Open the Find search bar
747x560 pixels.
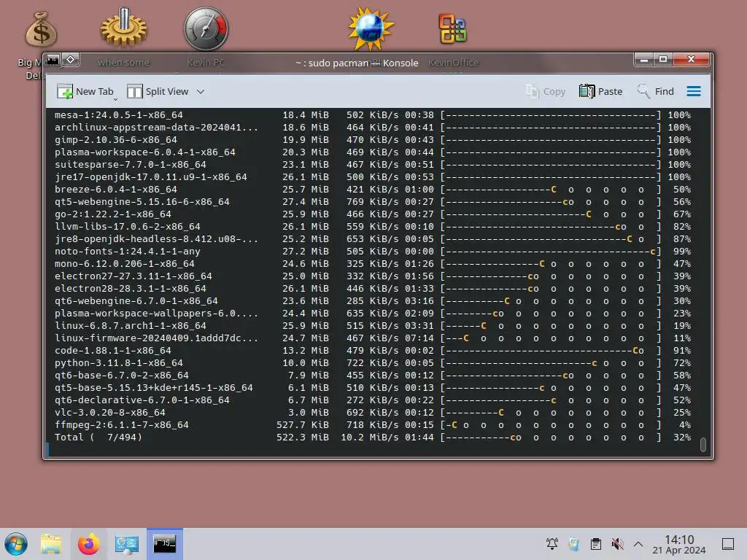point(656,91)
